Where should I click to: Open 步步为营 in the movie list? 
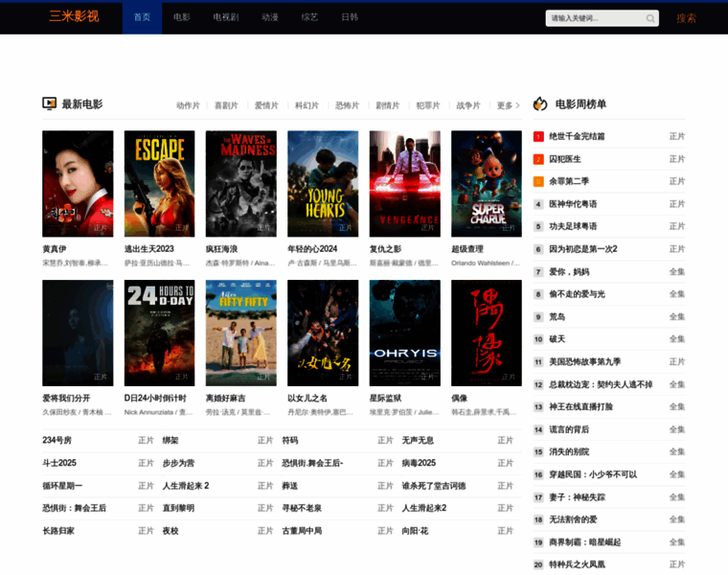pyautogui.click(x=178, y=463)
